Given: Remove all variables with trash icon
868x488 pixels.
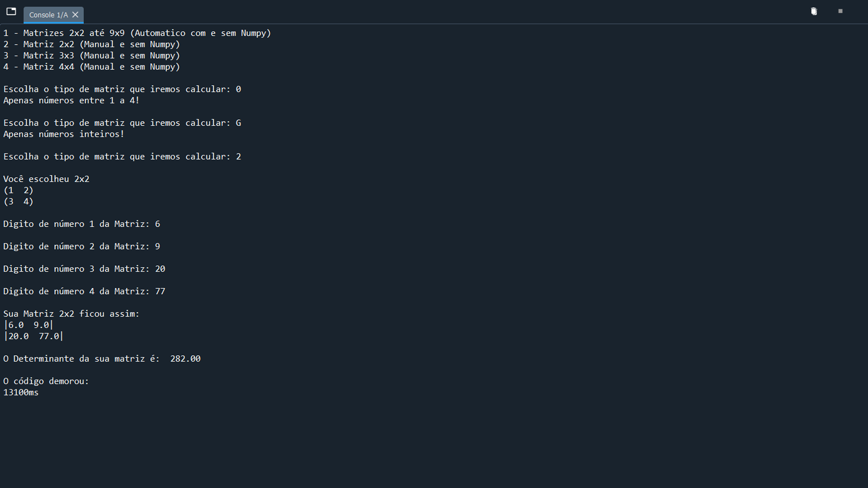Looking at the screenshot, I should [814, 12].
